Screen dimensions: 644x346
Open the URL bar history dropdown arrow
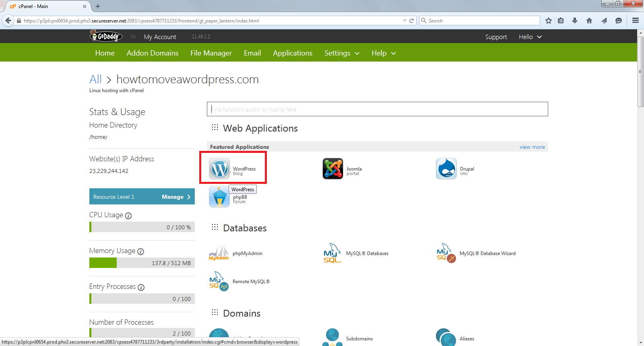coord(405,21)
